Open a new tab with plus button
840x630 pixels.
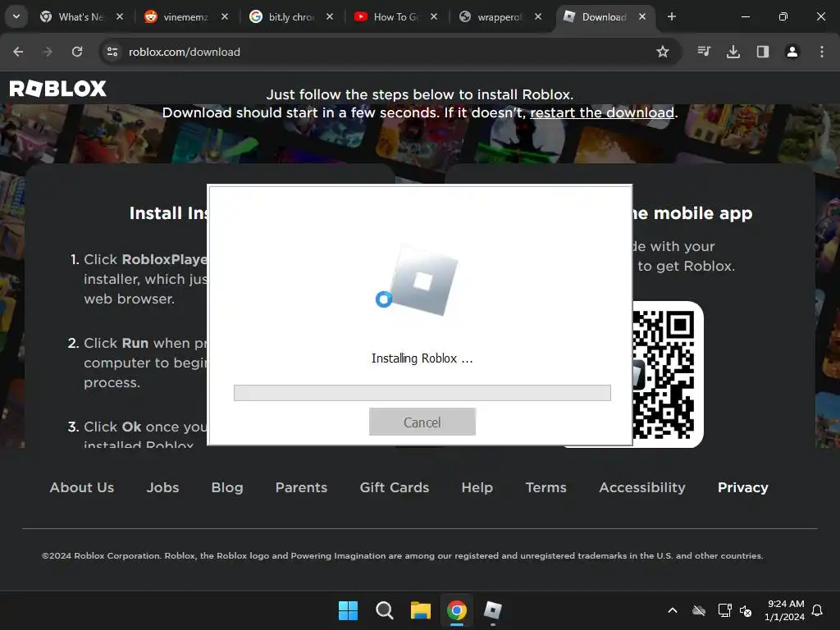672,16
